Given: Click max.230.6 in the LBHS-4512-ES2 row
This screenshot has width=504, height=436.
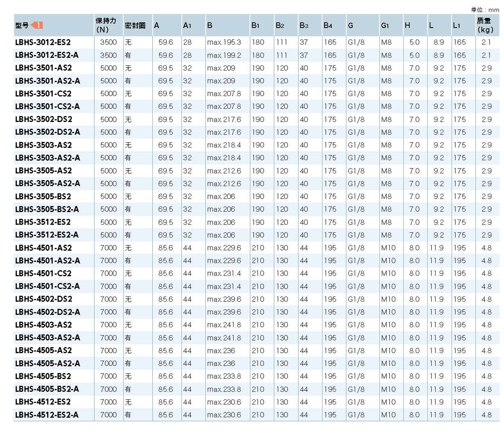Looking at the screenshot, I should click(224, 402).
